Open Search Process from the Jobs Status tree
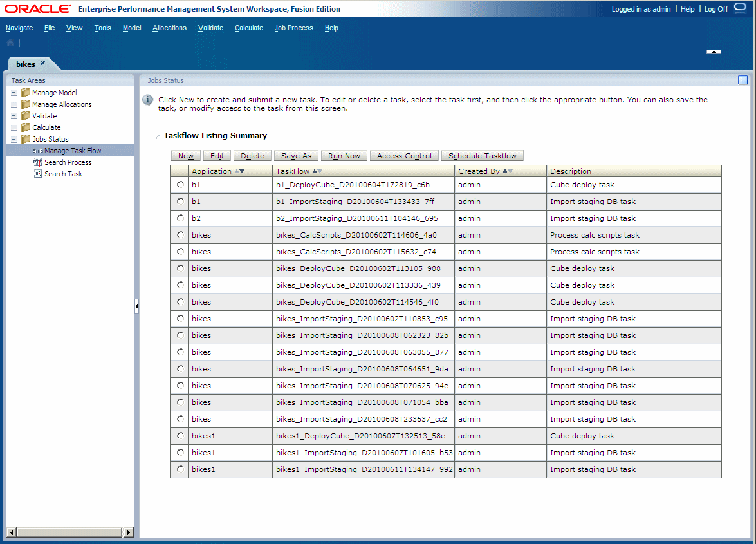The height and width of the screenshot is (544, 756). click(68, 162)
